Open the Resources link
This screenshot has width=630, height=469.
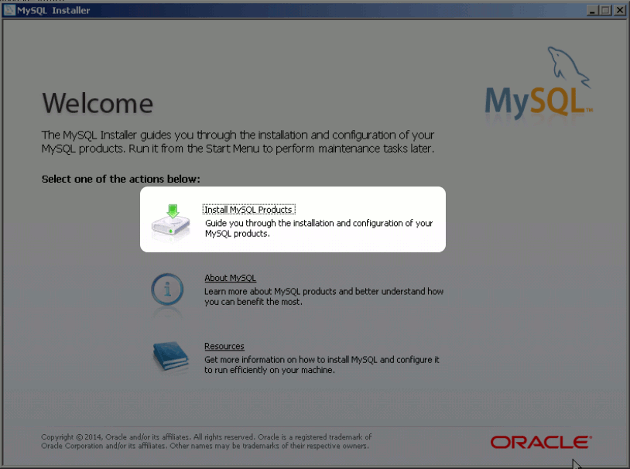point(224,346)
